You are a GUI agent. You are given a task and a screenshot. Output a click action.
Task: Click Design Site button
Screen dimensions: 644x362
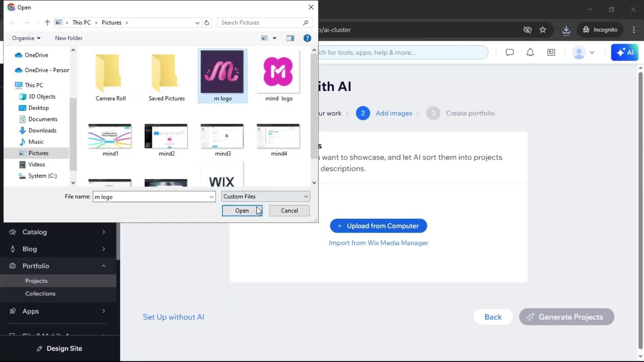click(x=60, y=349)
